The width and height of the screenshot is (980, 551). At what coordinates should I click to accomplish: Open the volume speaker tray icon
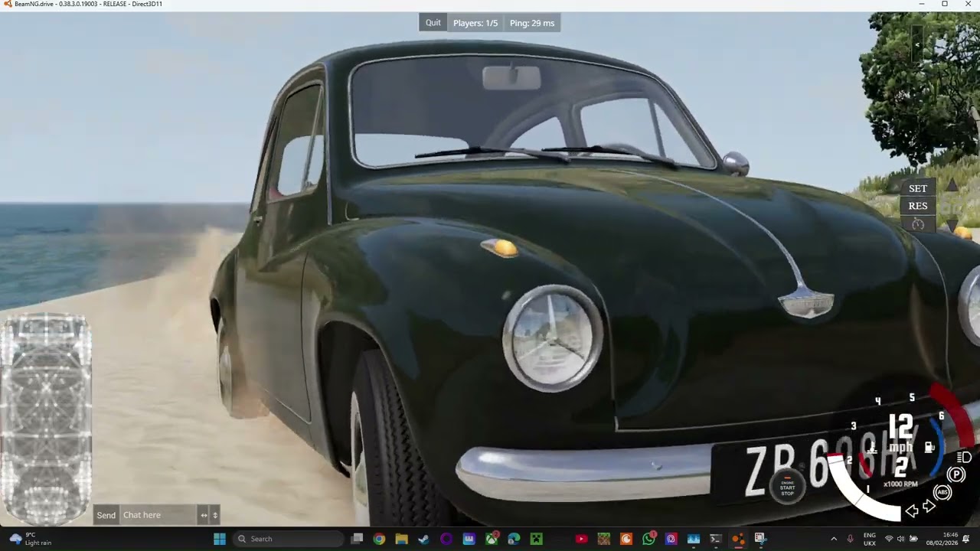(x=900, y=539)
